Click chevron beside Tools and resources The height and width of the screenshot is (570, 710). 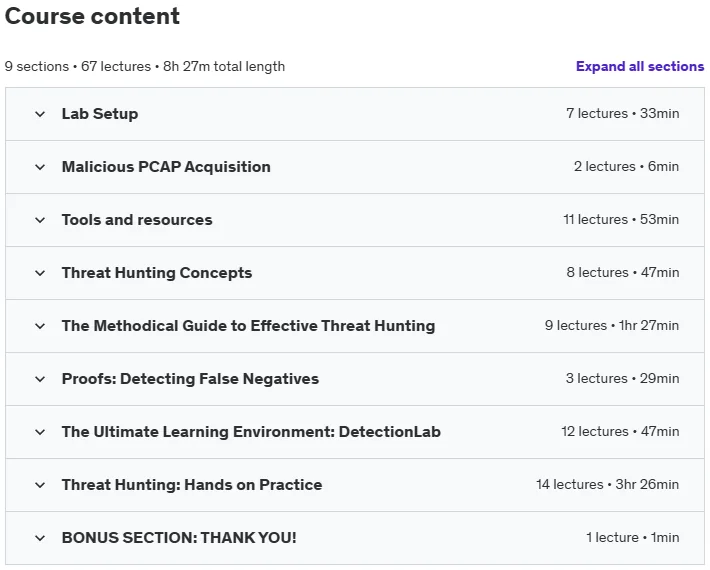pyautogui.click(x=40, y=220)
